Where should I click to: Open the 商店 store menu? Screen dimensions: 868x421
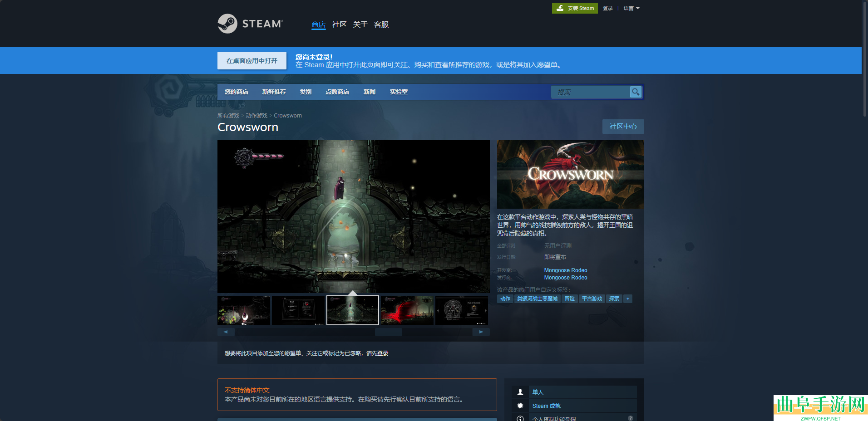pos(319,24)
